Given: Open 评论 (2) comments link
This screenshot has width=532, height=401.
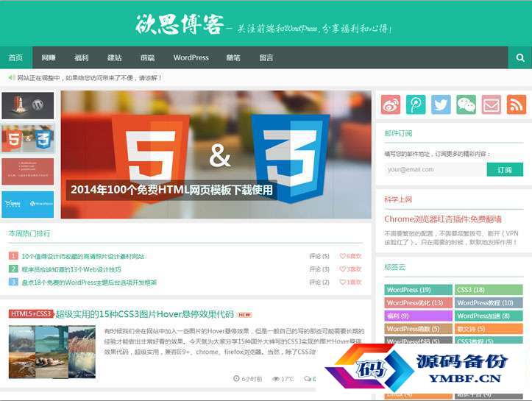Looking at the screenshot, I should point(319,282).
